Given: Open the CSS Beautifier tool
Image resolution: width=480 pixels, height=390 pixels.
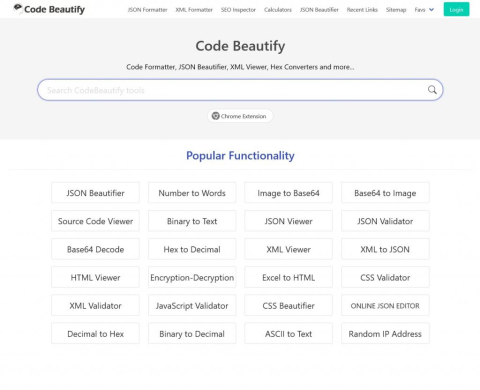Looking at the screenshot, I should [288, 305].
